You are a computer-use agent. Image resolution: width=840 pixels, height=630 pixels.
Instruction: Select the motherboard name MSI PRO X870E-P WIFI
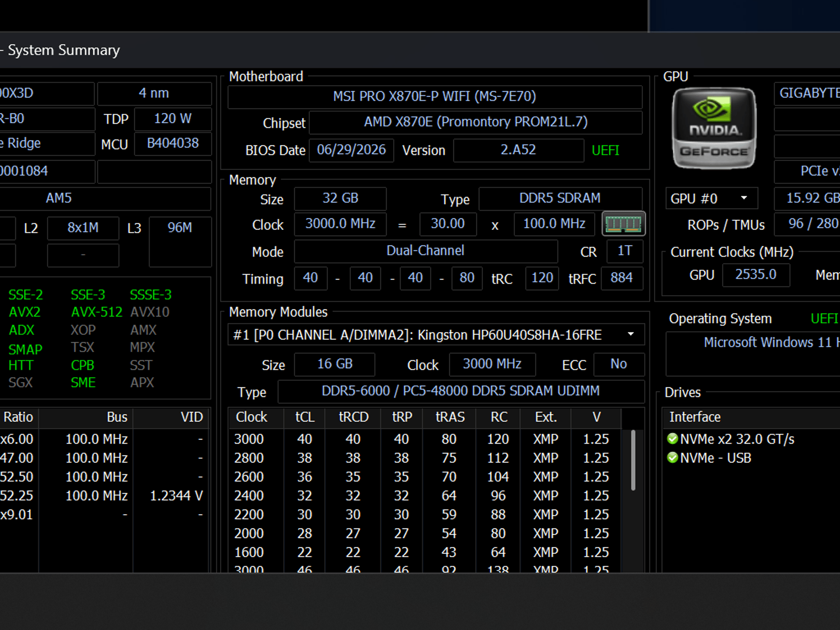point(435,96)
